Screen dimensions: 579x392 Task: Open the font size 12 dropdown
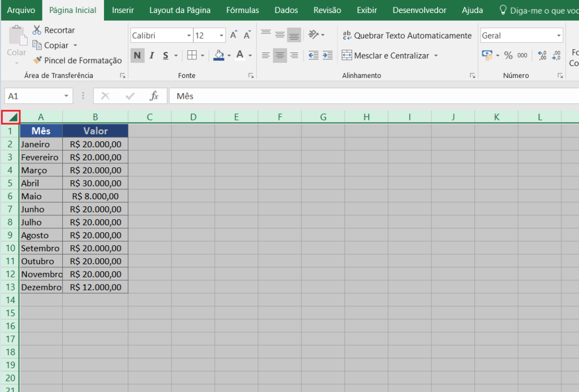[221, 36]
